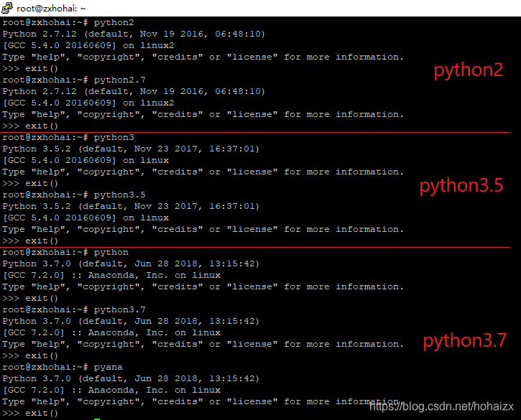Click "Python 3.5.2" line directly under python3.5 command
The height and width of the screenshot is (420, 521).
pos(131,206)
